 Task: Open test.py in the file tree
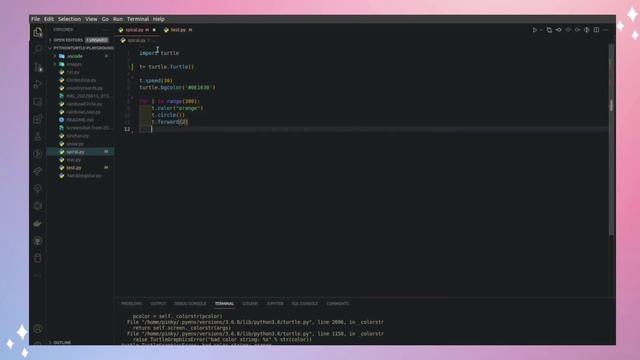(x=80, y=168)
